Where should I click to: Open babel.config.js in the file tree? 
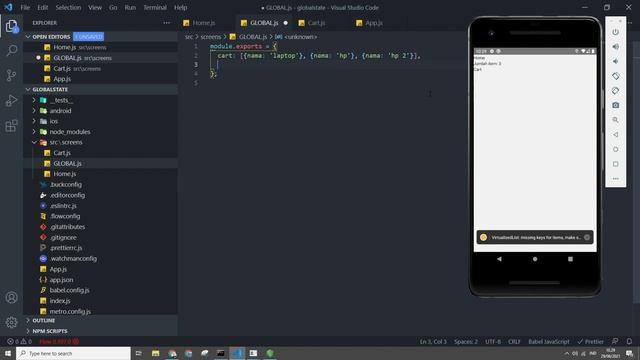click(x=69, y=290)
